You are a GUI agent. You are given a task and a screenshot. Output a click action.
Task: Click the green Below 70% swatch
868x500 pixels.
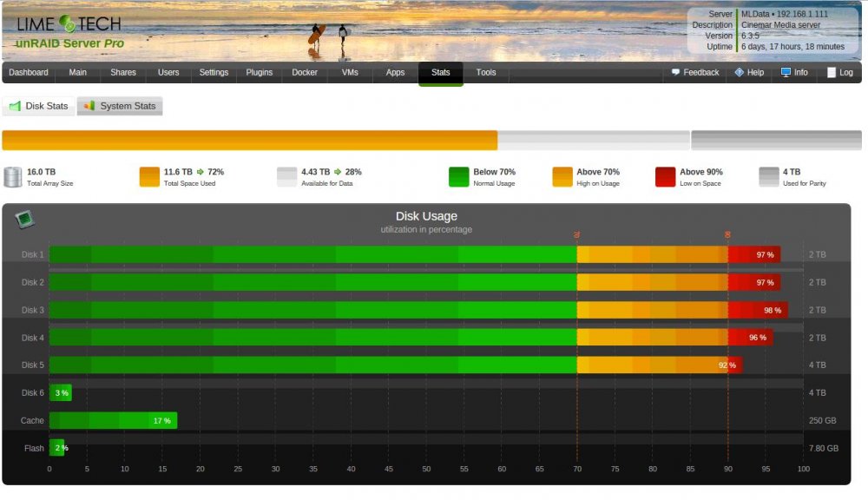tap(458, 176)
